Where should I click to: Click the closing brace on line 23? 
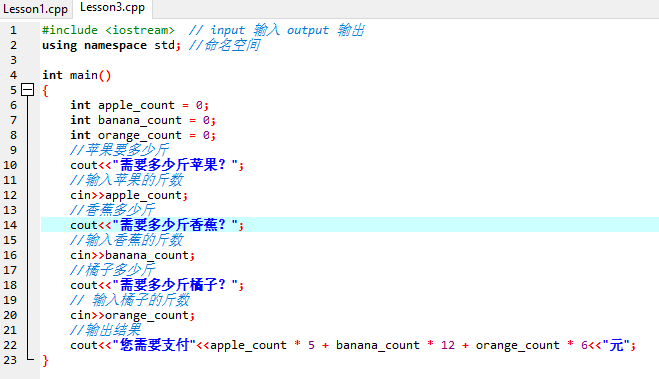pyautogui.click(x=45, y=361)
